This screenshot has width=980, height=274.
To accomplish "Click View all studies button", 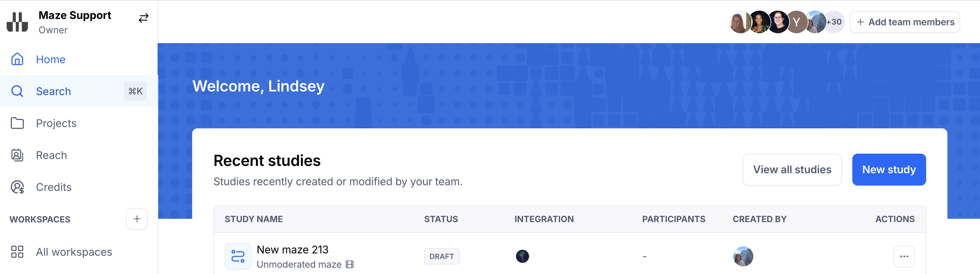I will click(x=792, y=170).
